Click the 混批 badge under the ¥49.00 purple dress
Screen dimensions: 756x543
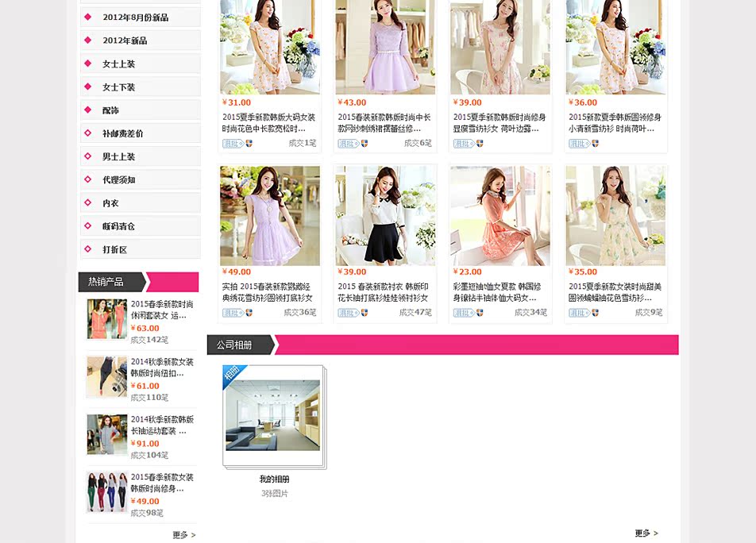232,313
